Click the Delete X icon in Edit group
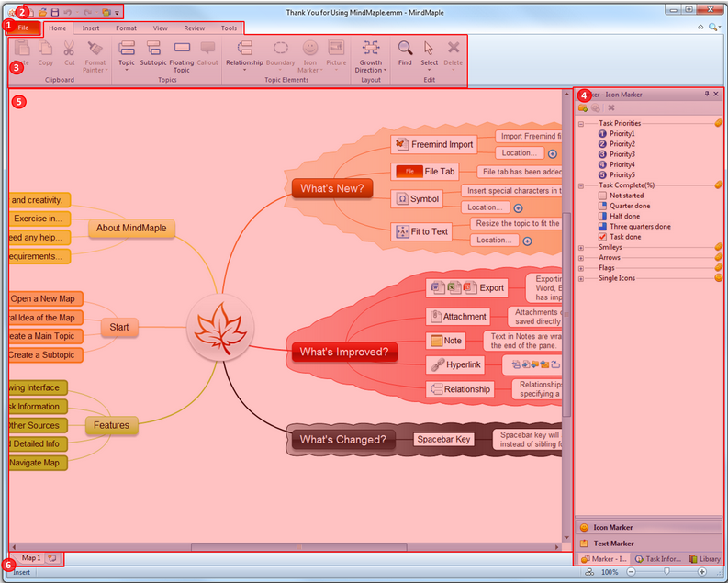The image size is (728, 583). [454, 48]
